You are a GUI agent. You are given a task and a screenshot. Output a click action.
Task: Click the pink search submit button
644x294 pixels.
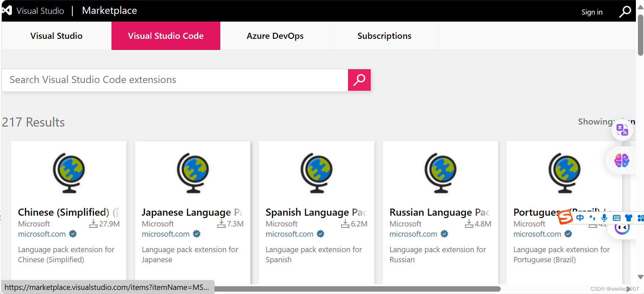tap(359, 80)
